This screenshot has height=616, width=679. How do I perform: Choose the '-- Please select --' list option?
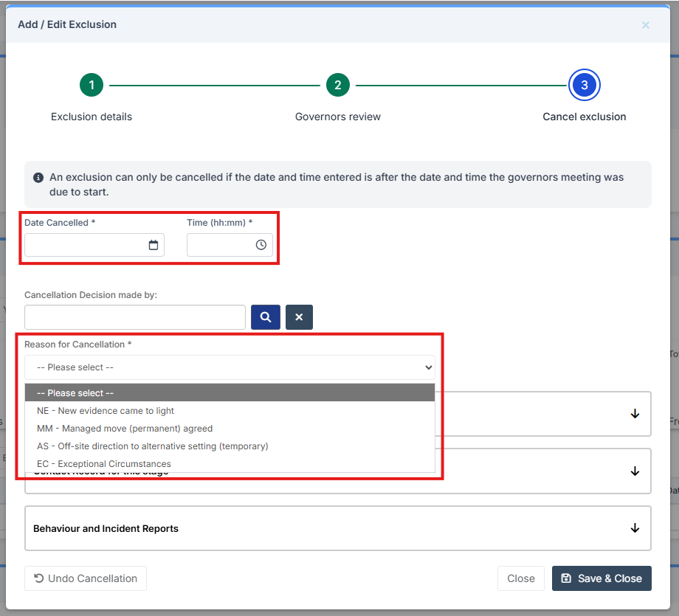(230, 393)
